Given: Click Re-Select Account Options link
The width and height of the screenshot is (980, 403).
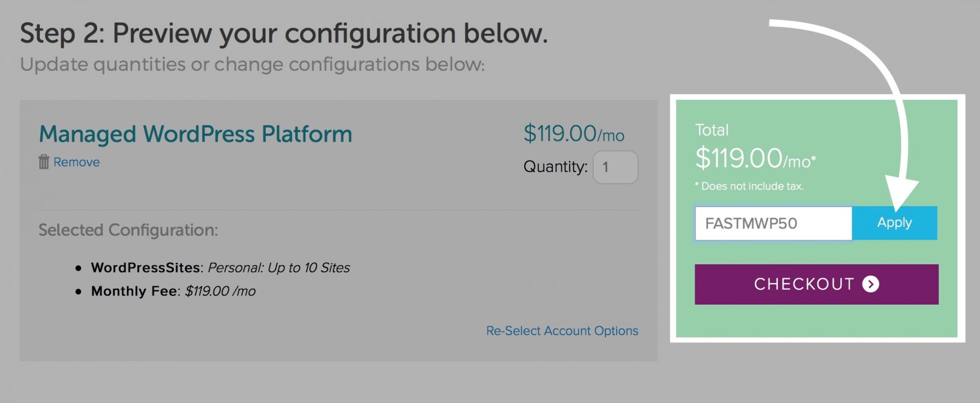Looking at the screenshot, I should 562,331.
